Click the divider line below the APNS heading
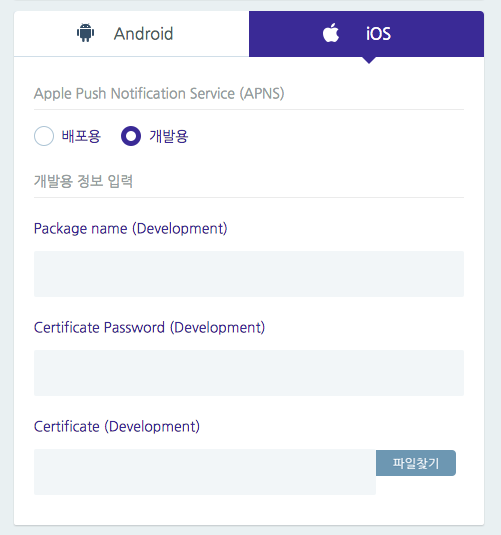 click(x=249, y=110)
